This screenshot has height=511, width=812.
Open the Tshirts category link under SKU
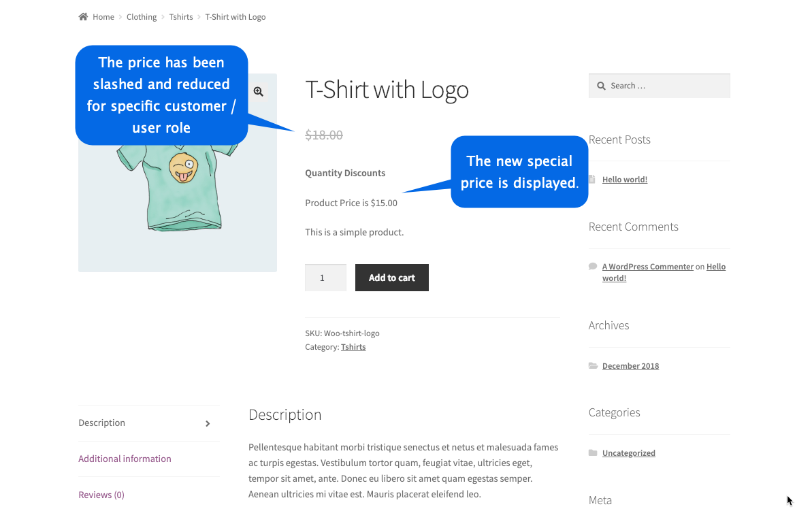pos(353,347)
